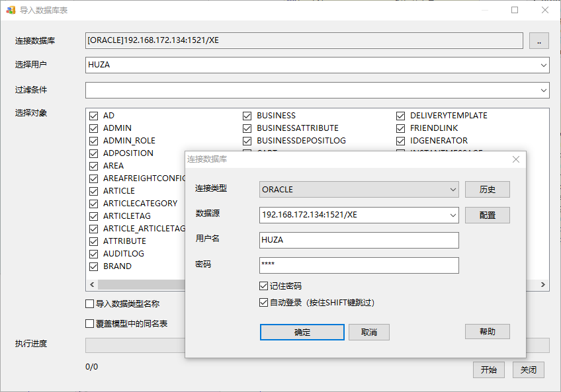Close the 导入数据库表 window
This screenshot has height=392, width=561.
(x=544, y=10)
